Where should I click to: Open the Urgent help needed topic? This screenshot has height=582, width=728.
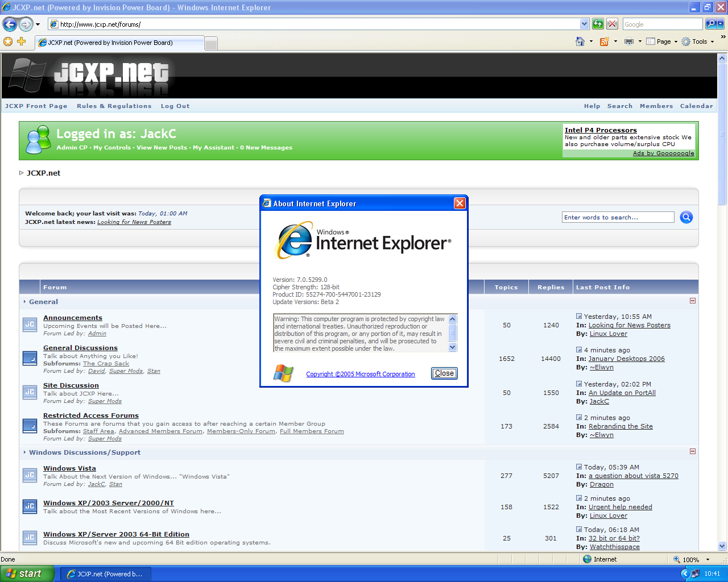point(621,507)
